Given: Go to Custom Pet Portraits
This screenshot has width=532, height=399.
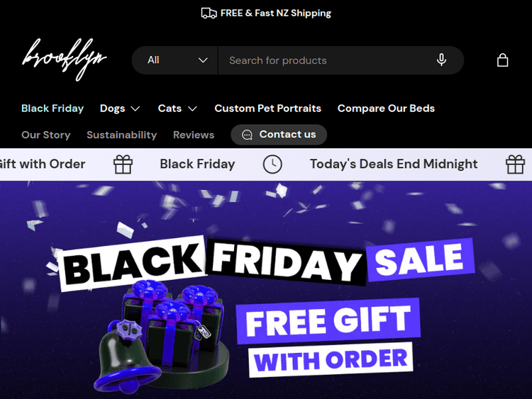Looking at the screenshot, I should [x=267, y=108].
